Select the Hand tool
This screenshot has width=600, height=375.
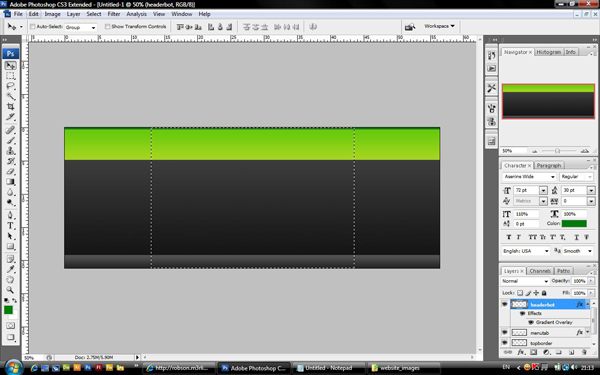(x=11, y=280)
